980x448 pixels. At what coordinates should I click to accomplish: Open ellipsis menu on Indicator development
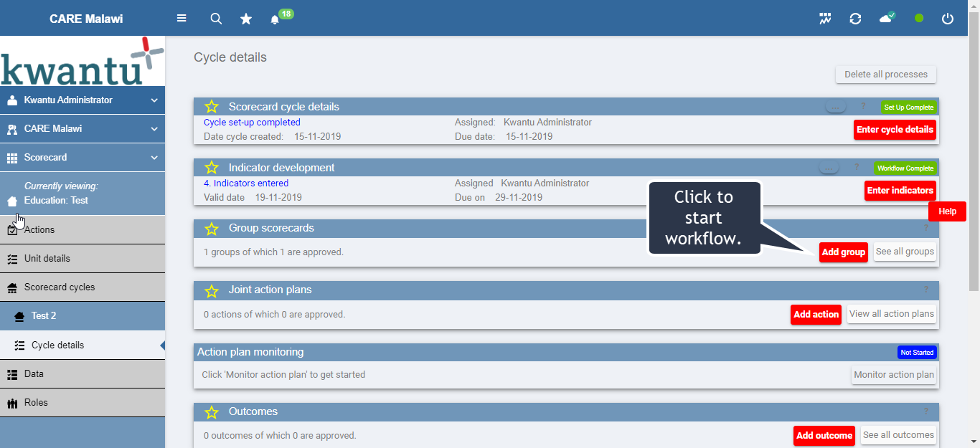pyautogui.click(x=829, y=168)
